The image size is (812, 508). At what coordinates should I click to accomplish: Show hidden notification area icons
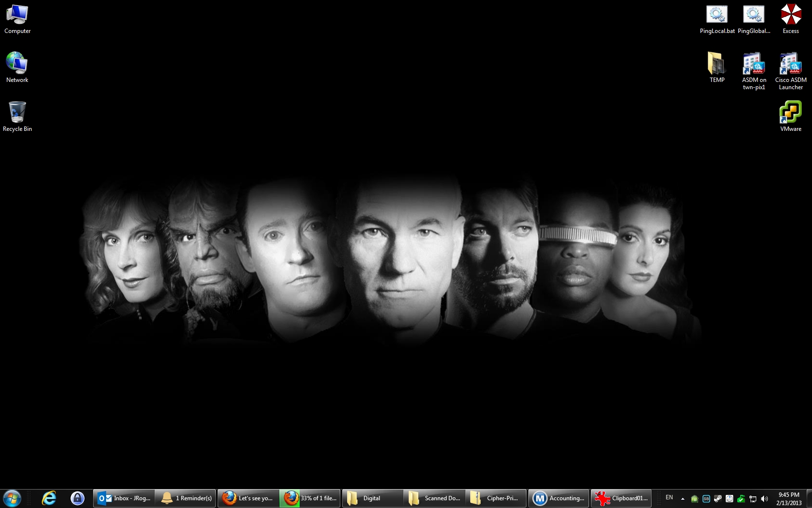point(683,499)
